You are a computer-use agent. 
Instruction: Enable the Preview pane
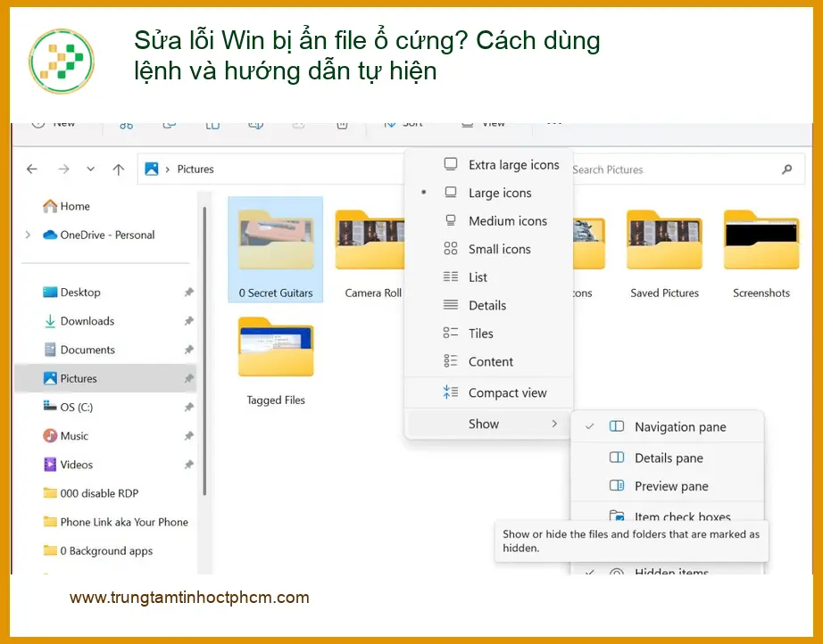click(667, 486)
